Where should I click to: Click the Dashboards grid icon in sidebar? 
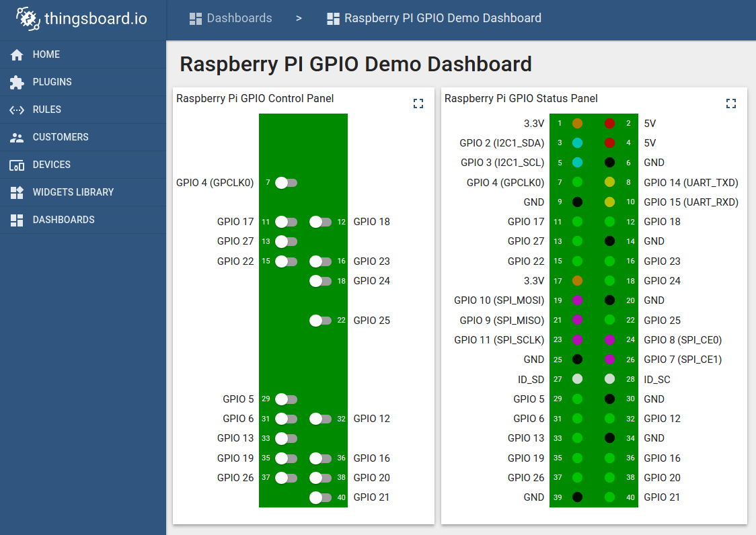pyautogui.click(x=17, y=220)
